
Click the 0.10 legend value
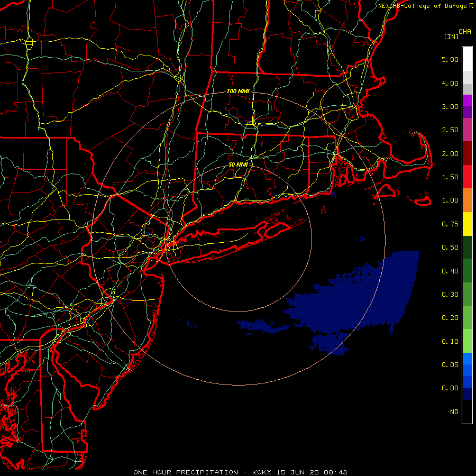click(x=450, y=342)
